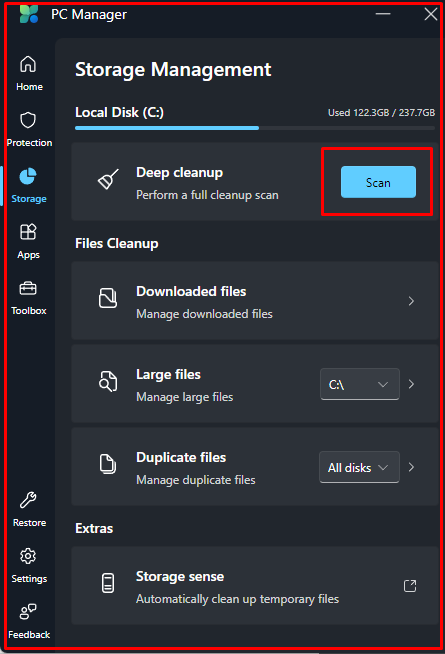Open the Protection shield icon
Image resolution: width=445 pixels, height=654 pixels.
[28, 121]
